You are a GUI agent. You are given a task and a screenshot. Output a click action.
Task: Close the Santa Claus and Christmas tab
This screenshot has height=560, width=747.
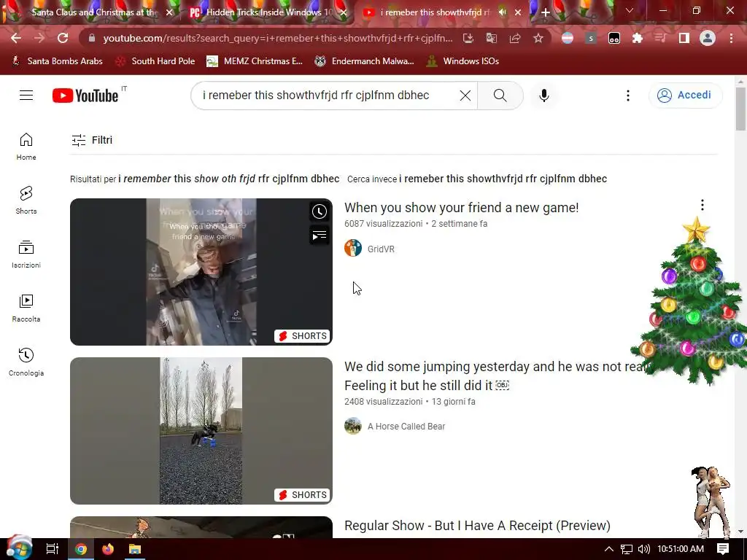tap(169, 13)
